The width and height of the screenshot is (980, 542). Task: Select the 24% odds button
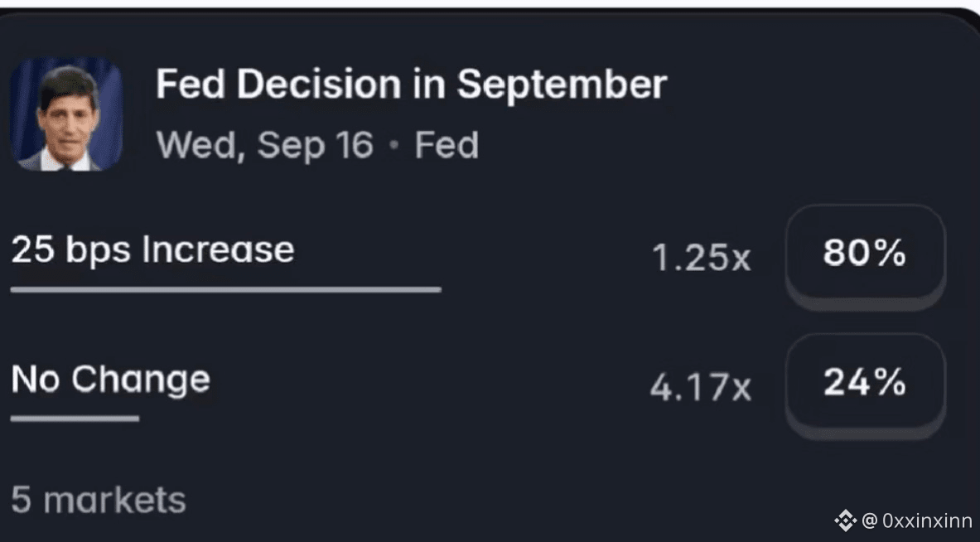pos(865,385)
